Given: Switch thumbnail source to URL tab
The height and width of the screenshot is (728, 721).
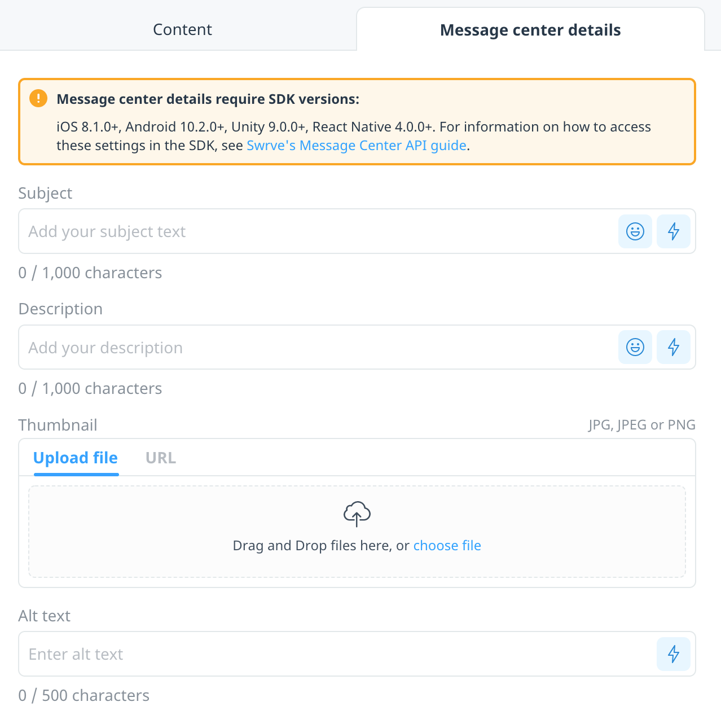Looking at the screenshot, I should tap(161, 458).
